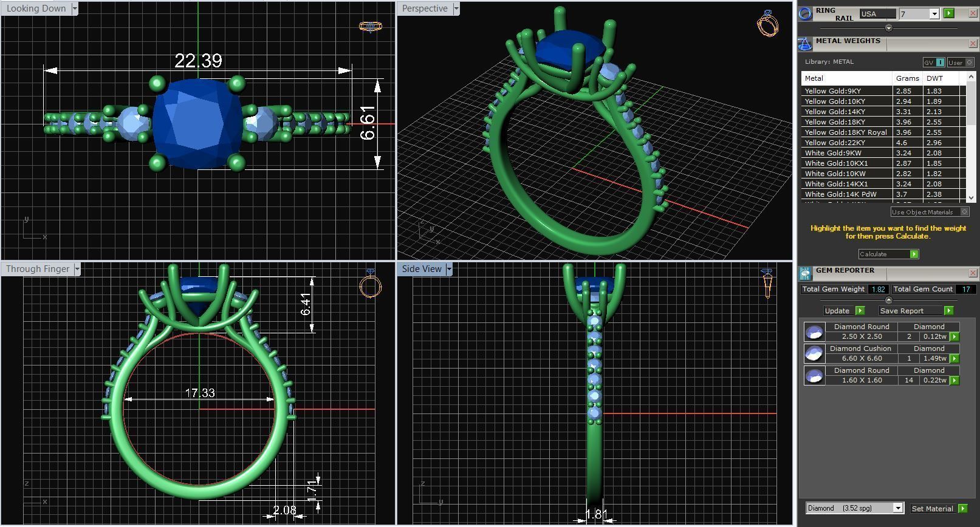This screenshot has width=980, height=527.
Task: Select the Side View viewport title
Action: pos(422,269)
